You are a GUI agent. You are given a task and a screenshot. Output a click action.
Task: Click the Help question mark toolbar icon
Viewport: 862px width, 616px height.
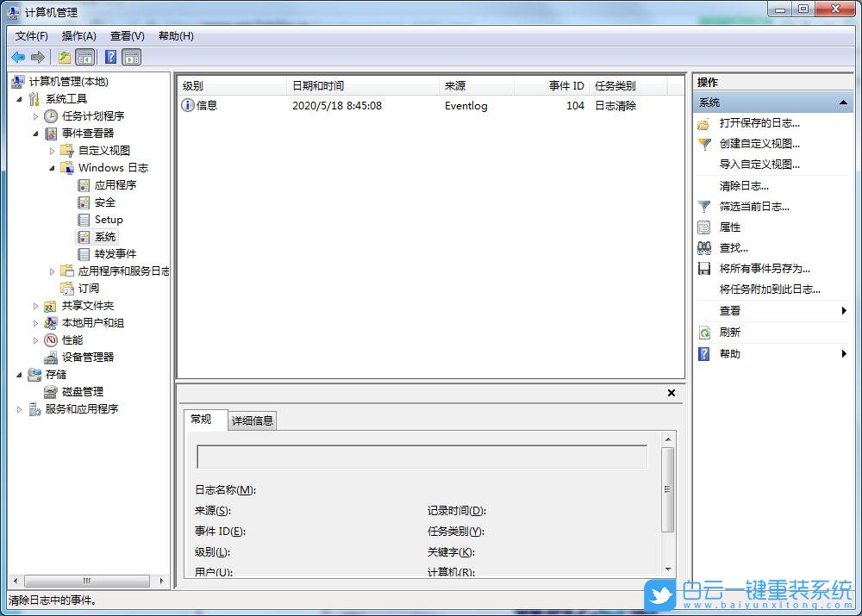tap(109, 57)
